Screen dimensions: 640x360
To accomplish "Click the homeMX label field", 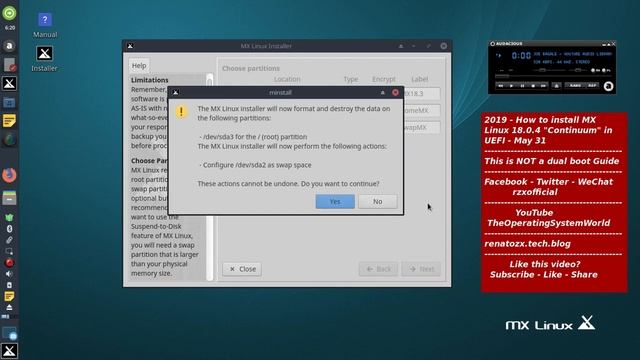I will (422, 111).
